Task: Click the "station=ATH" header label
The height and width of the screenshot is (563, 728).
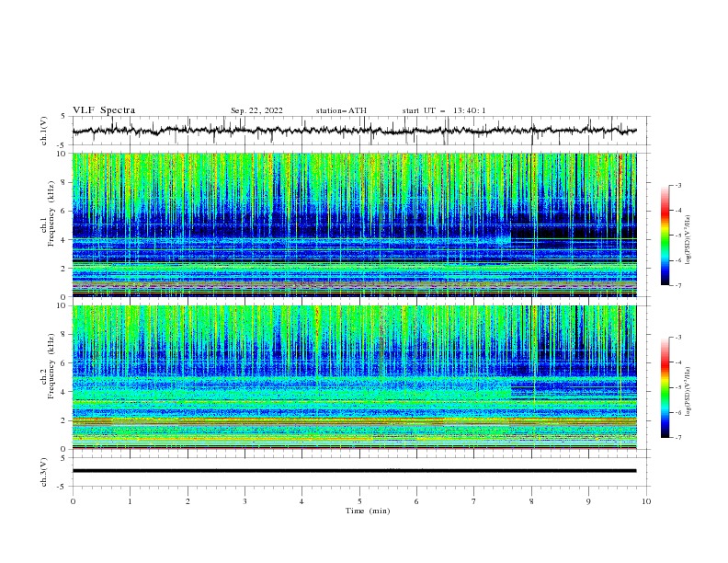Action: (x=341, y=110)
